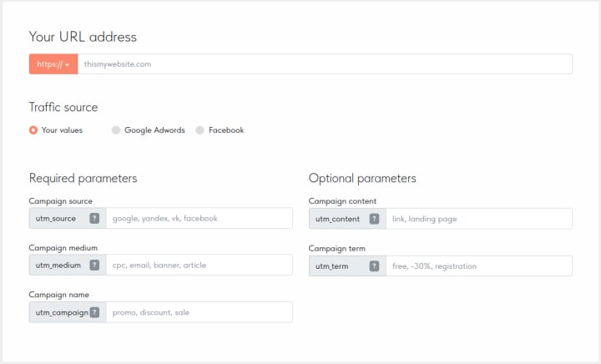Click the utm_term prefix label
601x364 pixels.
point(332,266)
